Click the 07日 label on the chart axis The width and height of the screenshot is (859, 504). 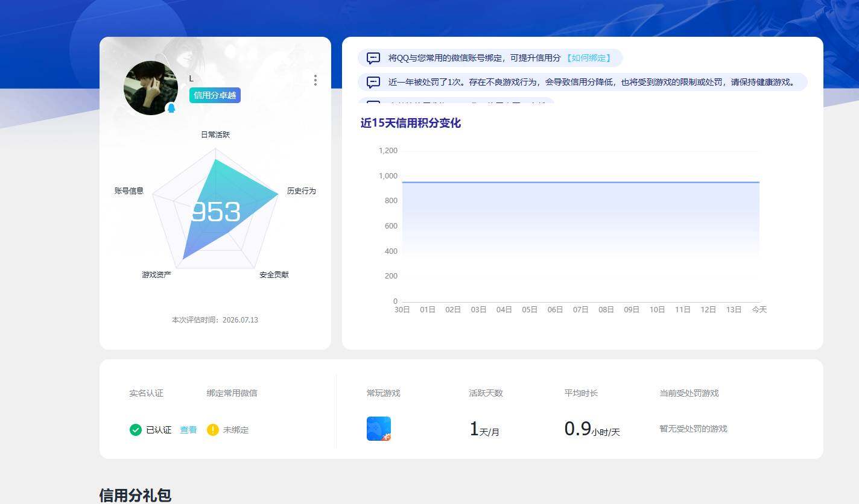(580, 309)
